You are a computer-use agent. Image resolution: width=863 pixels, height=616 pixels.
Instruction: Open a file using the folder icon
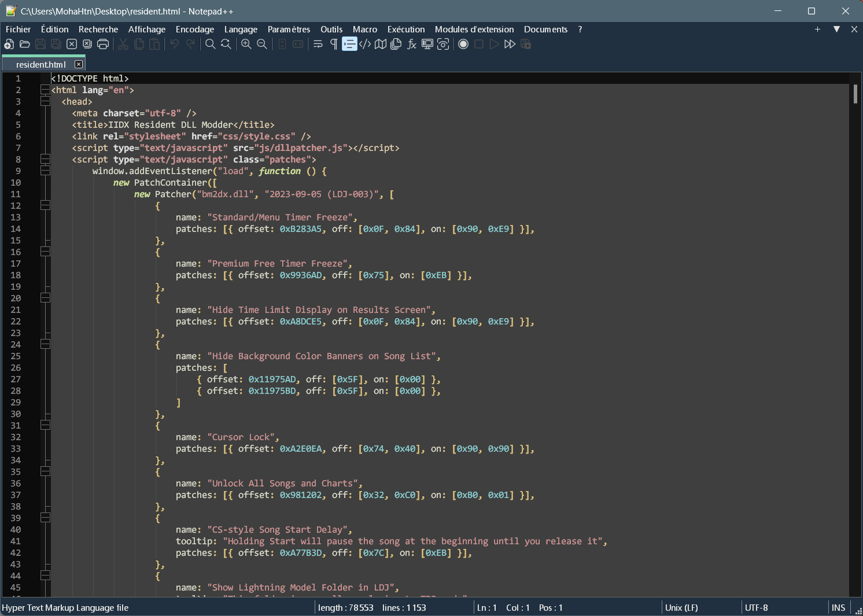point(25,45)
